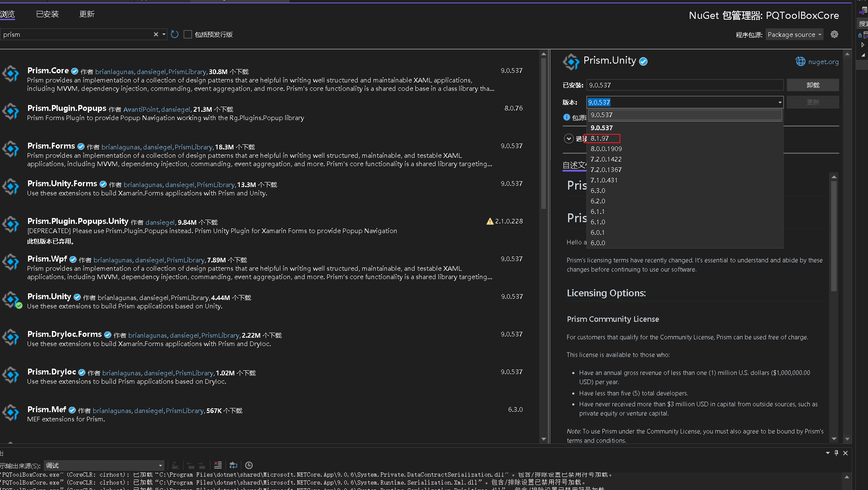The height and width of the screenshot is (490, 868).
Task: Click installed Prism.Unity package icon in list
Action: [11, 300]
